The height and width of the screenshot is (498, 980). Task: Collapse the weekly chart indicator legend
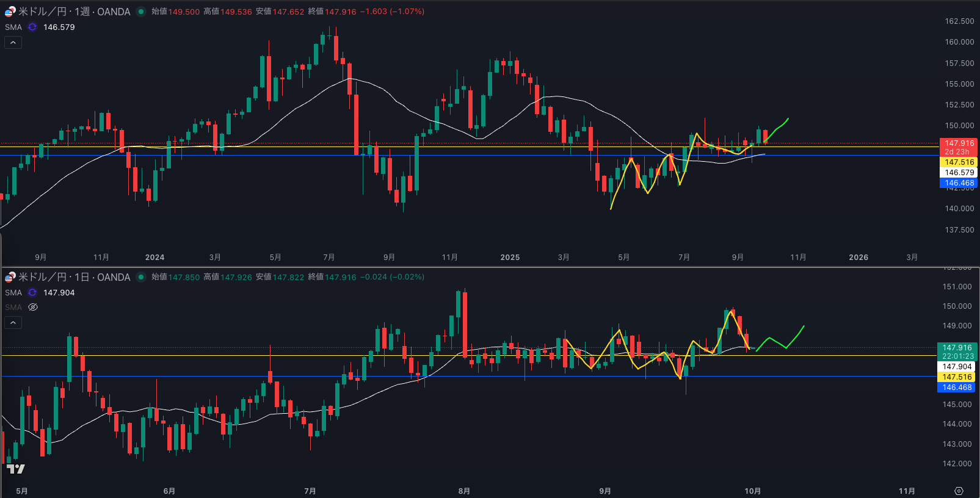pyautogui.click(x=13, y=43)
